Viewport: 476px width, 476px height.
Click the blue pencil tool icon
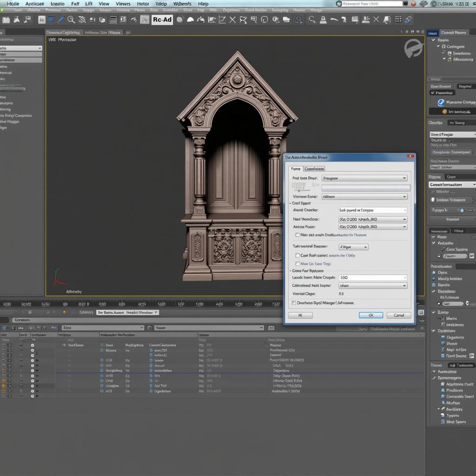pyautogui.click(x=61, y=20)
